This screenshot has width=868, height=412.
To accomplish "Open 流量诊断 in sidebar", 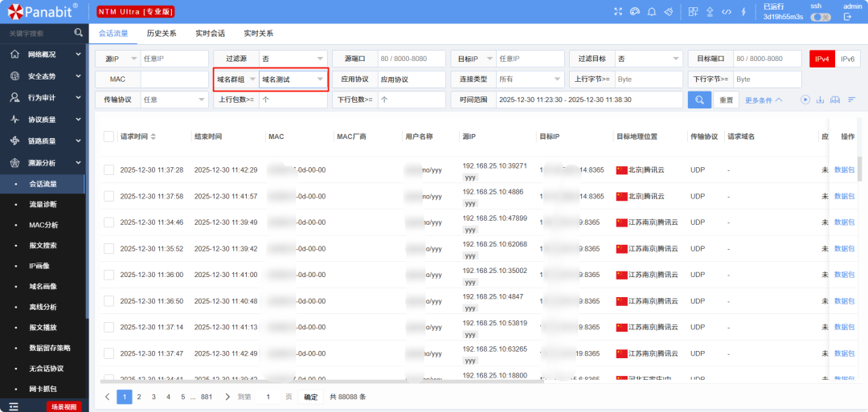I will [x=43, y=205].
